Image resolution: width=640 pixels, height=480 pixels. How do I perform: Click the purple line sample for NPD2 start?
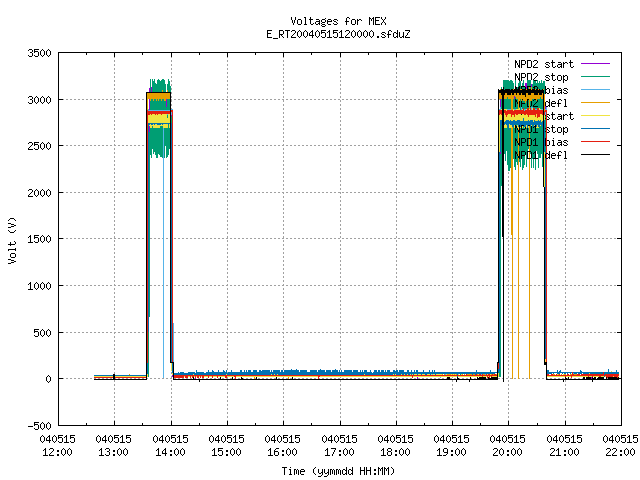tap(595, 64)
